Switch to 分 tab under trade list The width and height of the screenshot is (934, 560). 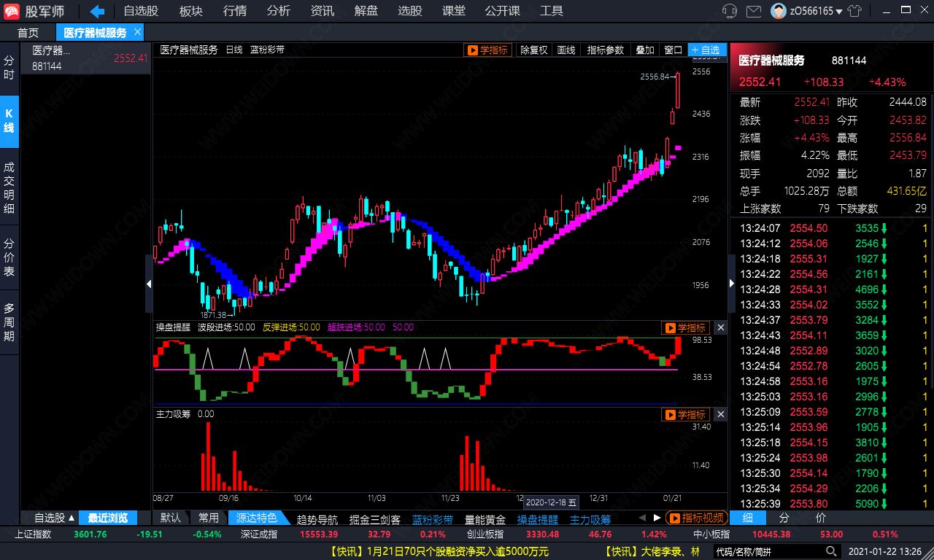784,518
